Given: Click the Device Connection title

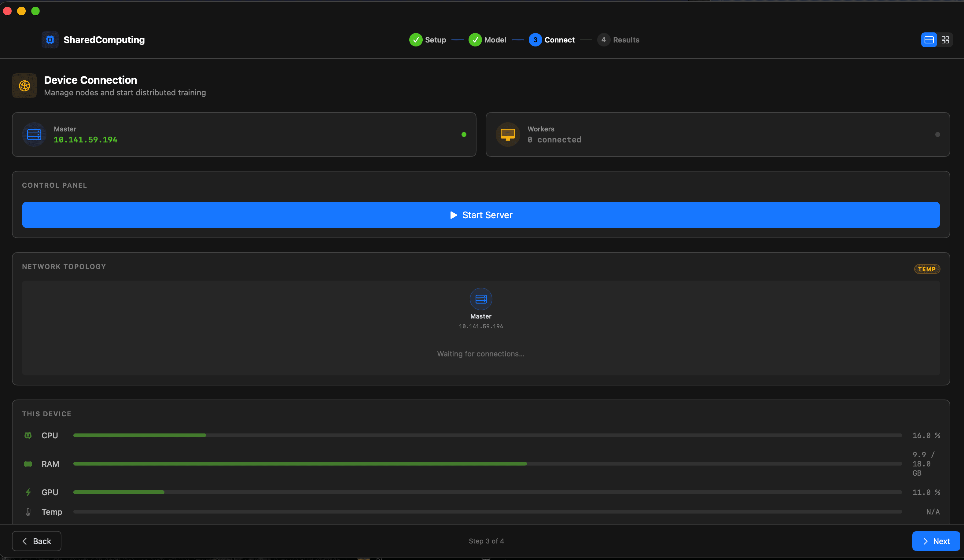Looking at the screenshot, I should tap(91, 80).
